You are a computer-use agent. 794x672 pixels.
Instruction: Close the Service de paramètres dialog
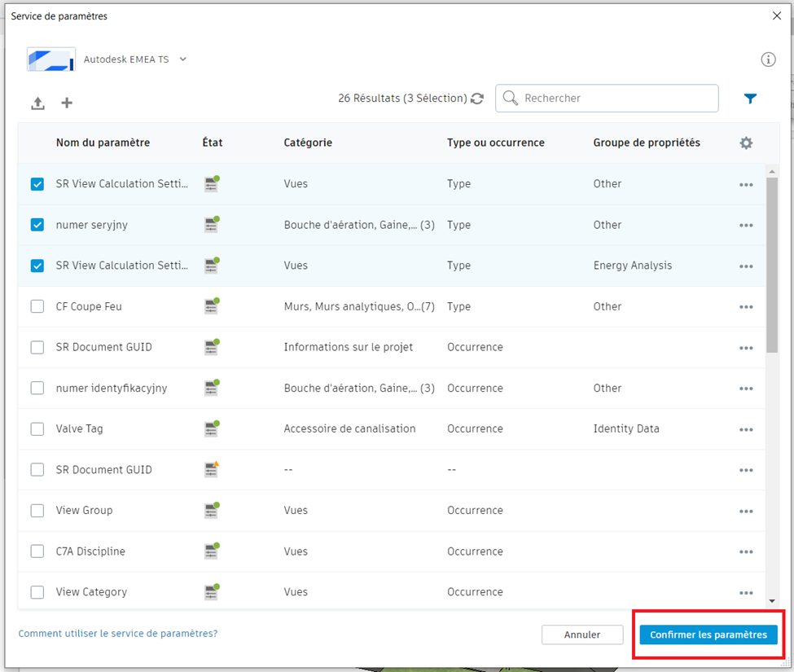[777, 15]
